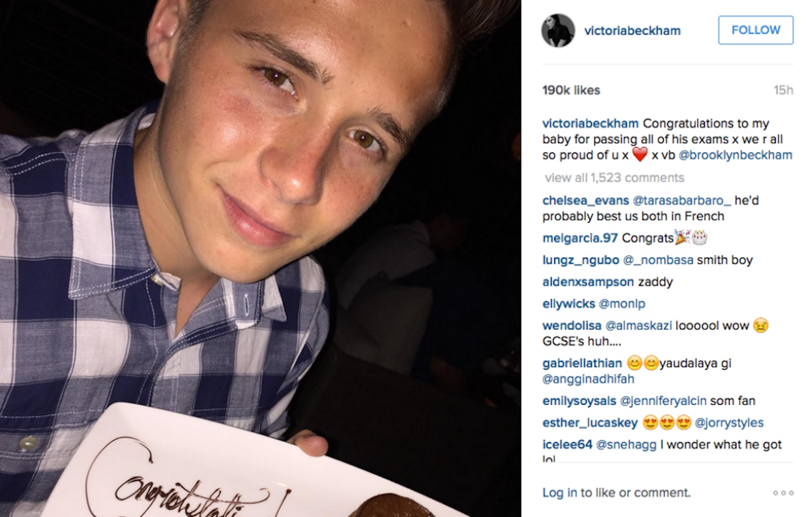Image resolution: width=812 pixels, height=517 pixels.
Task: Open the three-dot more options menu
Action: coord(783,493)
